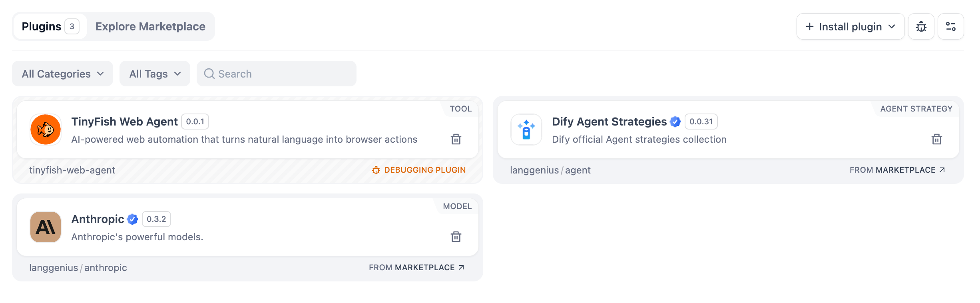Delete the TinyFish Web Agent plugin
Image resolution: width=980 pixels, height=303 pixels.
pyautogui.click(x=456, y=139)
